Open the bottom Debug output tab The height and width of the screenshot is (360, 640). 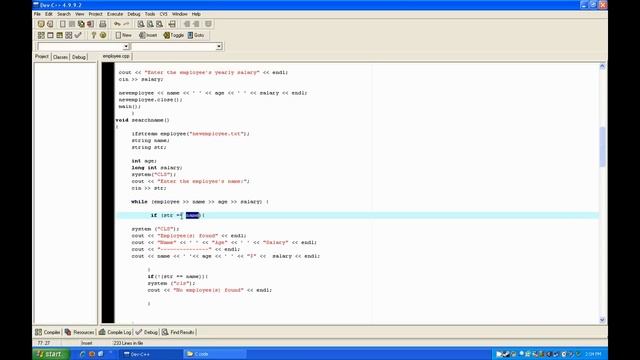(146, 332)
